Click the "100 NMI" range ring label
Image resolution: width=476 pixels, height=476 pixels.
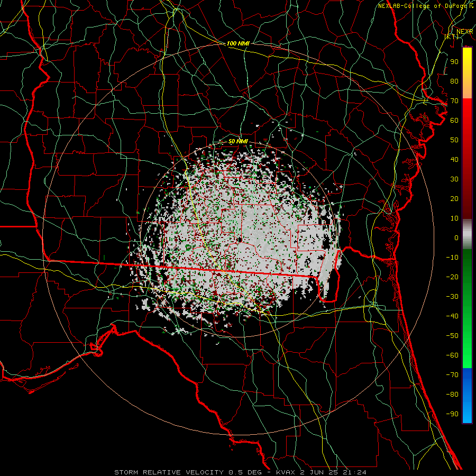238,44
